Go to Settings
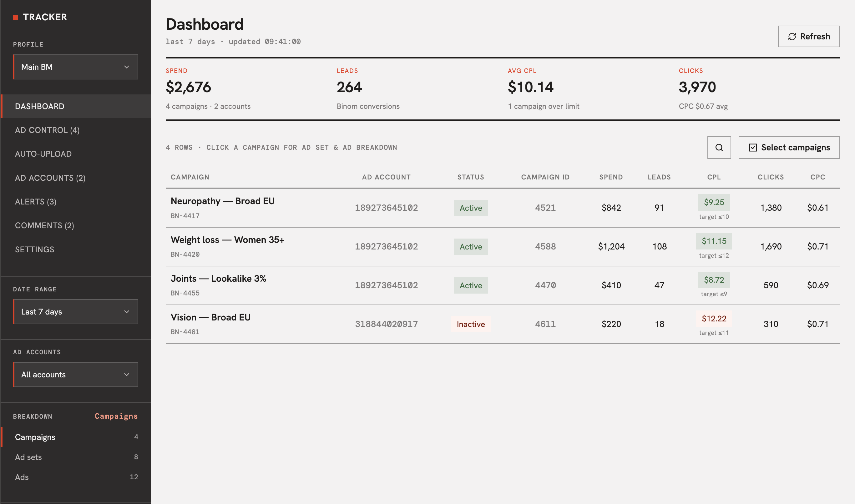855x504 pixels. (75, 249)
